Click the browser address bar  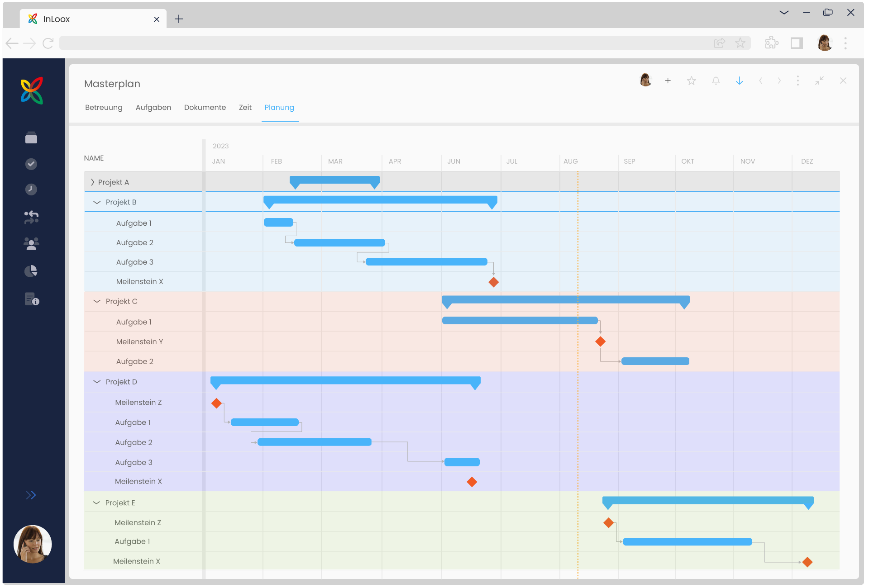click(385, 43)
